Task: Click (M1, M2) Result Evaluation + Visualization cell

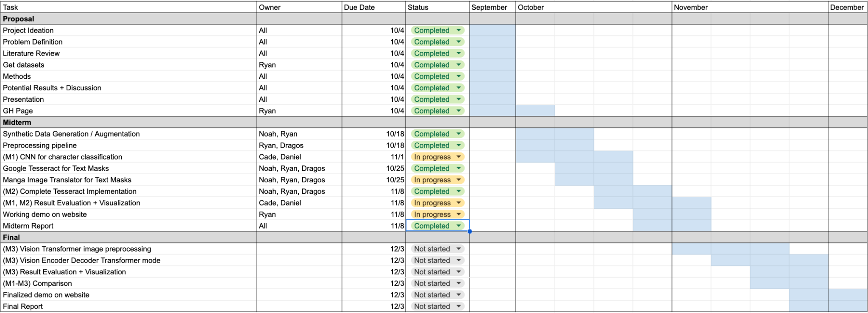Action: 129,203
